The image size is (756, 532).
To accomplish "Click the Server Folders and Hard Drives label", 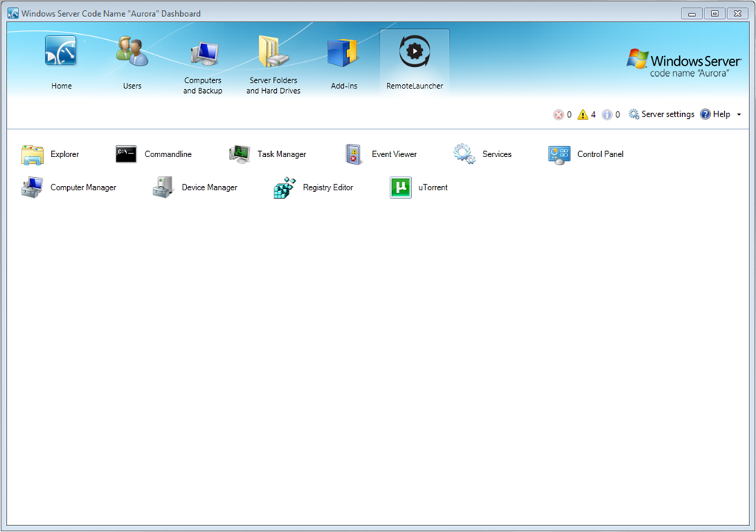I will 273,86.
